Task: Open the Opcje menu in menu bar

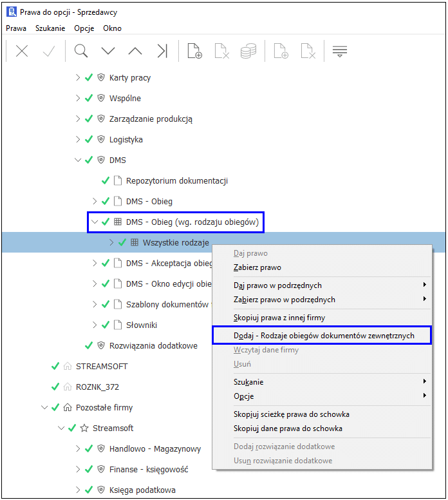Action: [x=84, y=28]
